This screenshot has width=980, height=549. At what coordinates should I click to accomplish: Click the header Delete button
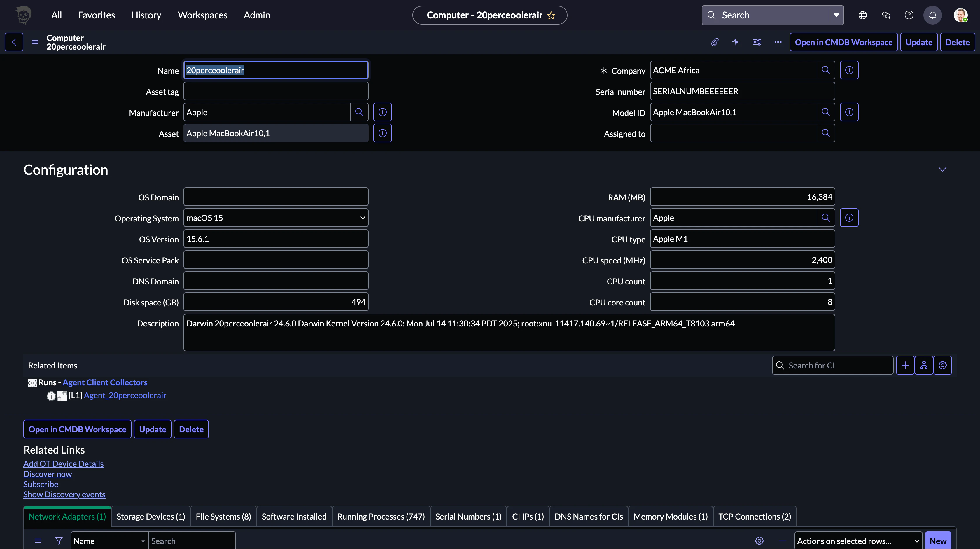(958, 42)
